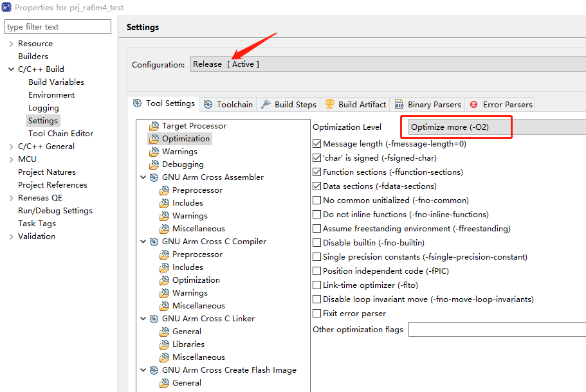
Task: Enable Link-time optimizer (-flto) checkbox
Action: tap(316, 285)
